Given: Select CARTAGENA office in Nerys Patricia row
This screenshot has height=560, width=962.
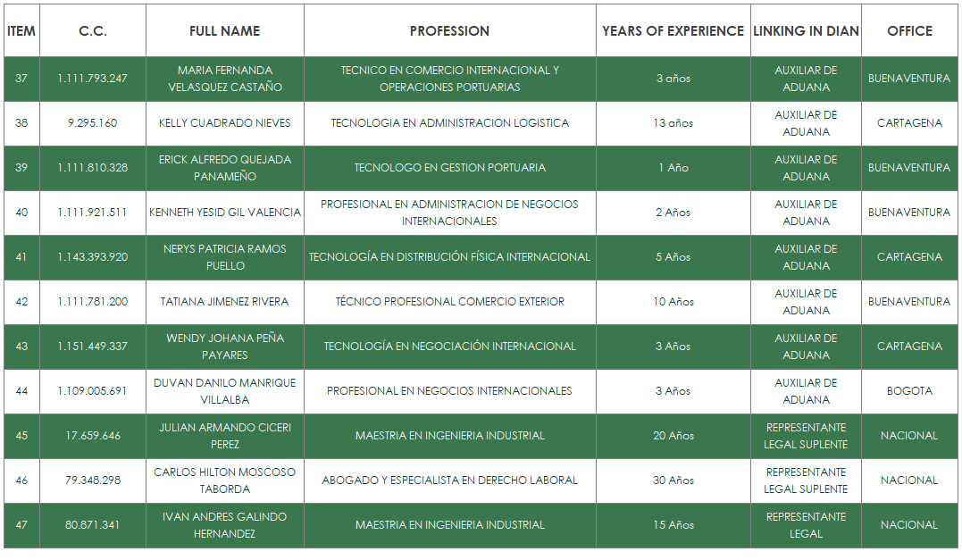Looking at the screenshot, I should pyautogui.click(x=909, y=257).
